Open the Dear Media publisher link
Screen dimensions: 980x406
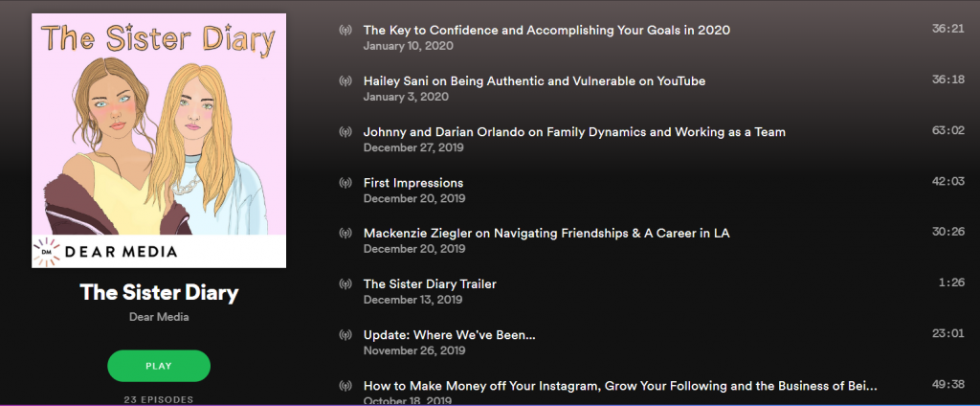(x=159, y=317)
